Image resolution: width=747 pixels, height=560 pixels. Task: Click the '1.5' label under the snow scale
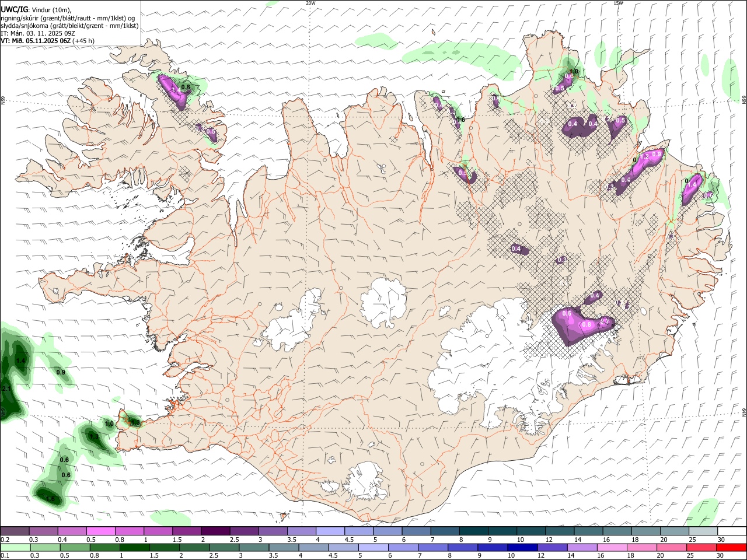coord(177,540)
